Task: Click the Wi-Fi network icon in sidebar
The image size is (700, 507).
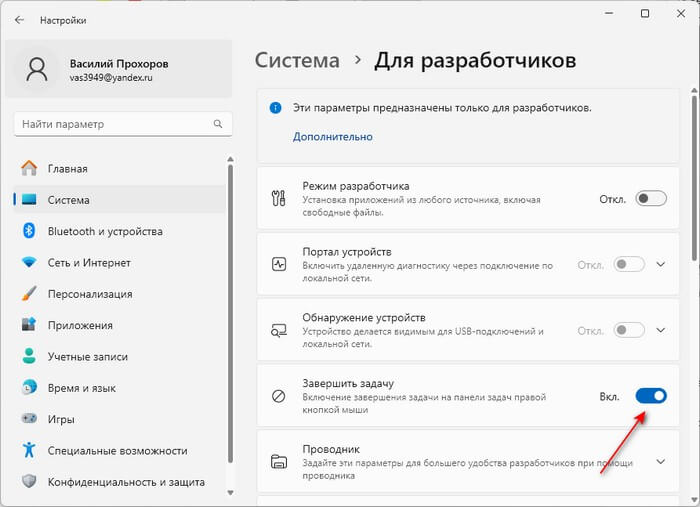Action: pyautogui.click(x=29, y=262)
